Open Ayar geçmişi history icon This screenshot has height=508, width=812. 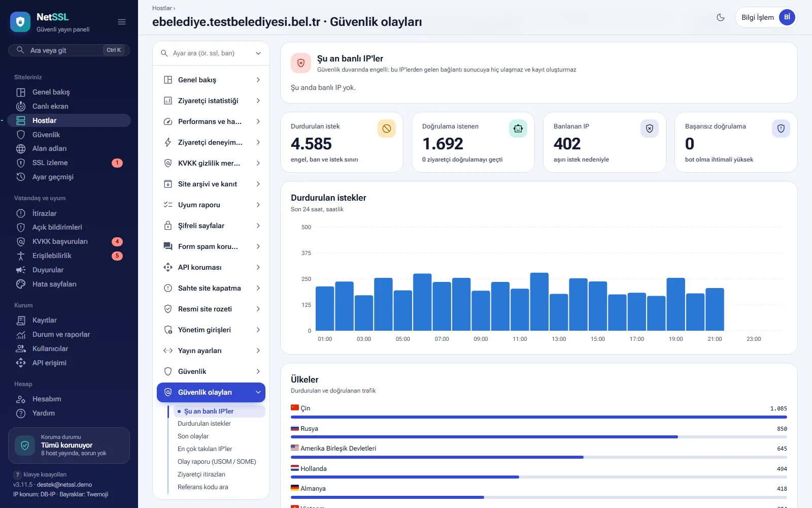pyautogui.click(x=21, y=177)
